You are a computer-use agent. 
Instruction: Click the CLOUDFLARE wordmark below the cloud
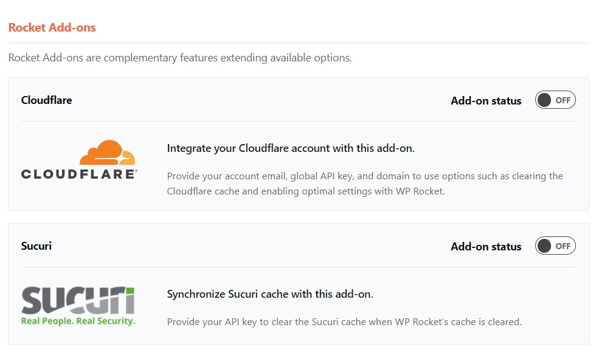click(x=79, y=174)
